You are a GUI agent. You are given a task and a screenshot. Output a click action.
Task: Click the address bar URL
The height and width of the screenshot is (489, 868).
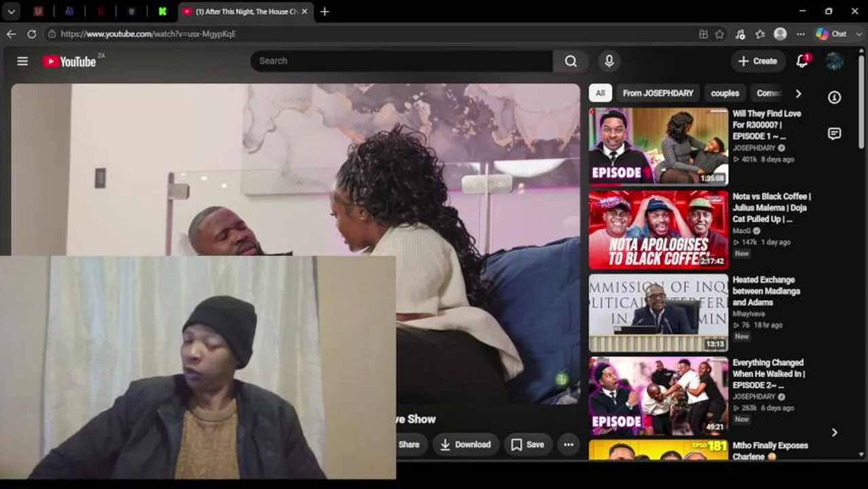148,34
